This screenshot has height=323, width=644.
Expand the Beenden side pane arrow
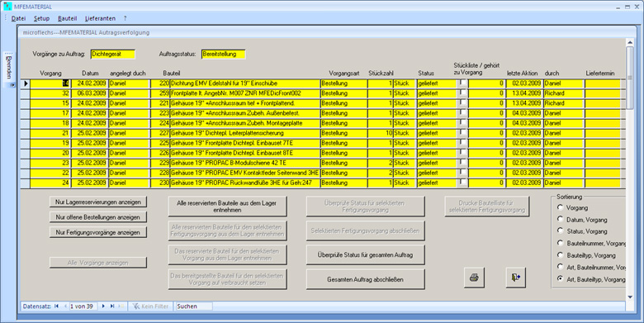[12, 85]
